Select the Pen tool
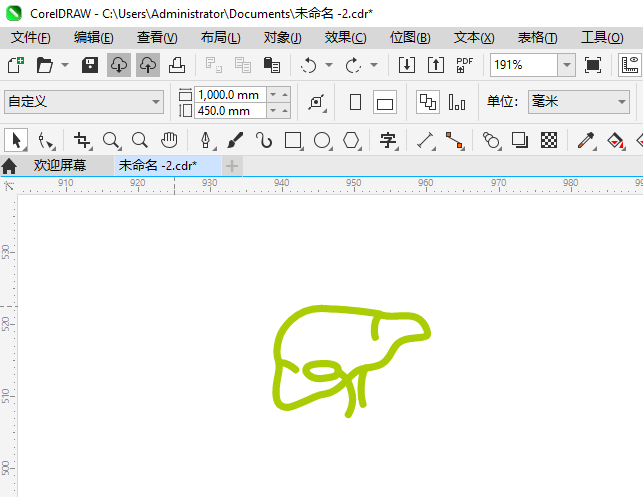 [x=206, y=140]
